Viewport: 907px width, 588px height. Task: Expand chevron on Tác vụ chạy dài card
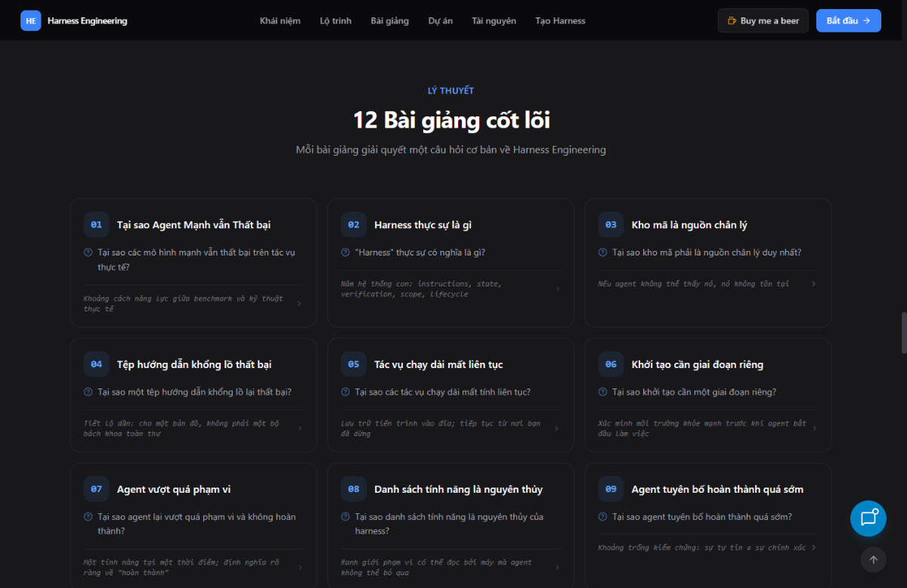click(x=558, y=429)
